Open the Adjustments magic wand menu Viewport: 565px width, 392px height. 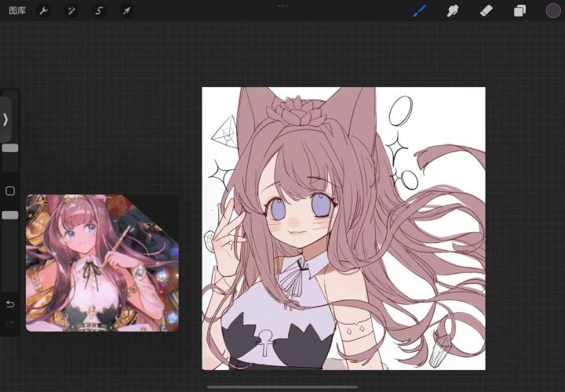pos(71,11)
